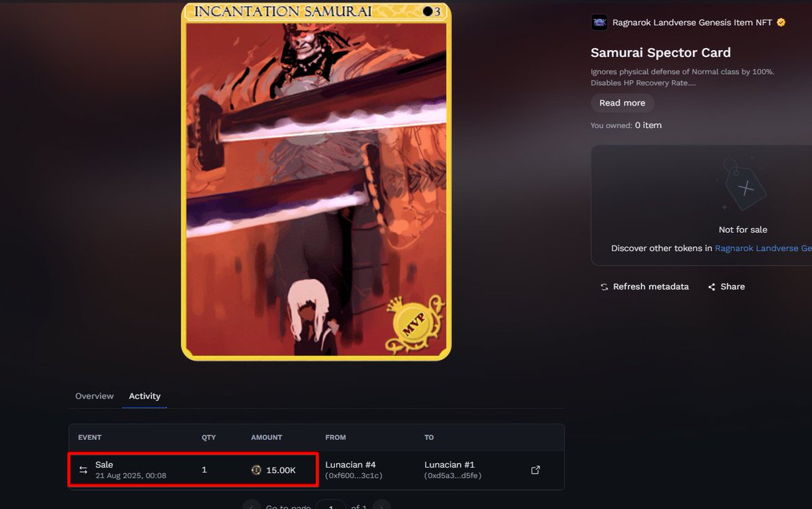Viewport: 812px width, 509px height.
Task: Open seller Lunacian #4 profile
Action: (x=351, y=465)
